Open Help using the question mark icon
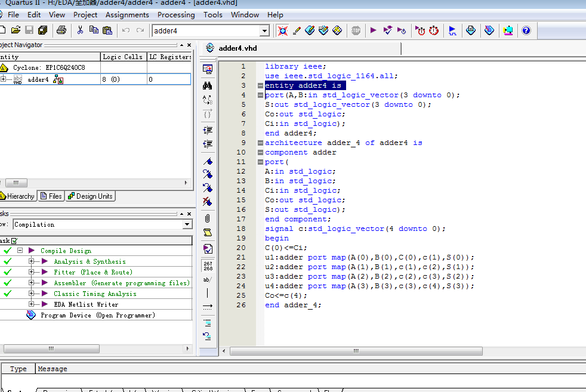The width and height of the screenshot is (586, 392). click(x=526, y=30)
